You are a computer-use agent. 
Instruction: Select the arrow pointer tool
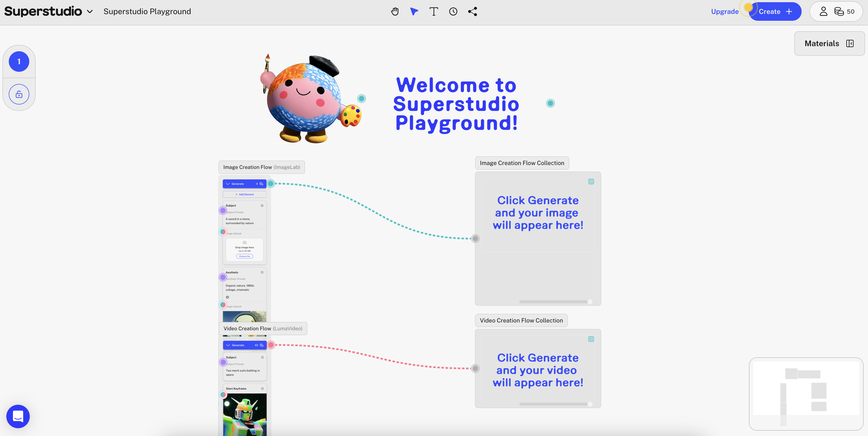click(414, 11)
